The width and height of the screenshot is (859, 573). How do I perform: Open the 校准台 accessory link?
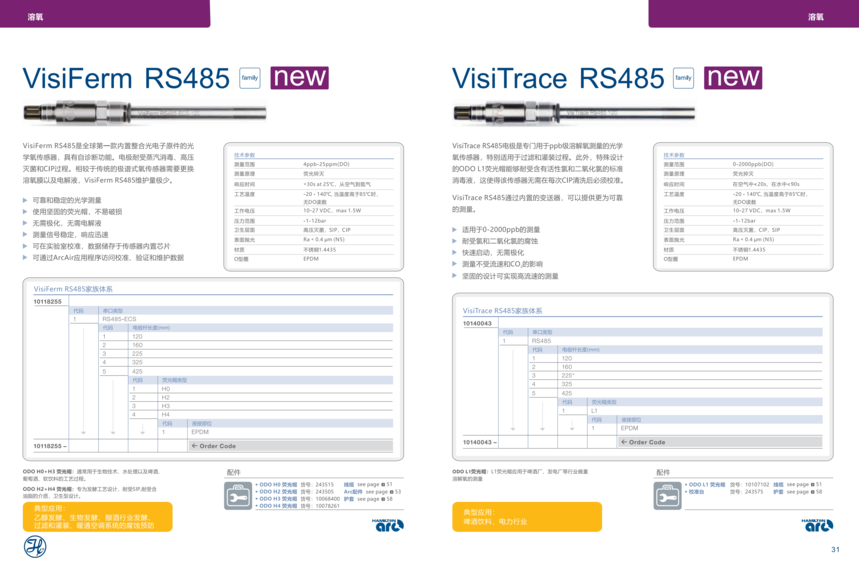(x=695, y=492)
